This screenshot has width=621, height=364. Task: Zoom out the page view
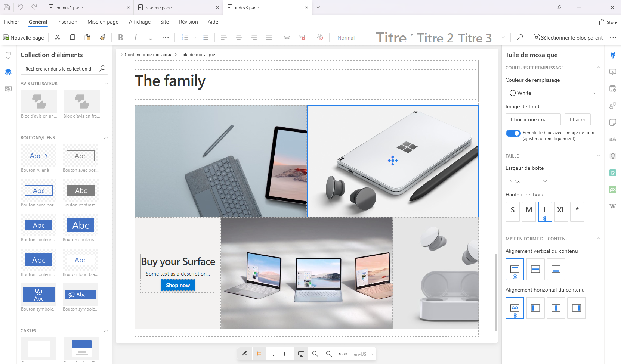pyautogui.click(x=315, y=354)
